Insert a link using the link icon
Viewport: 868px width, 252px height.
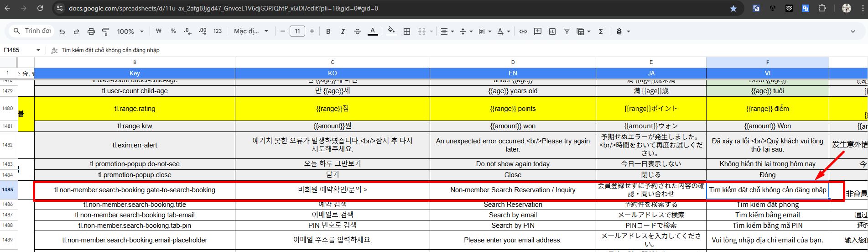(523, 31)
